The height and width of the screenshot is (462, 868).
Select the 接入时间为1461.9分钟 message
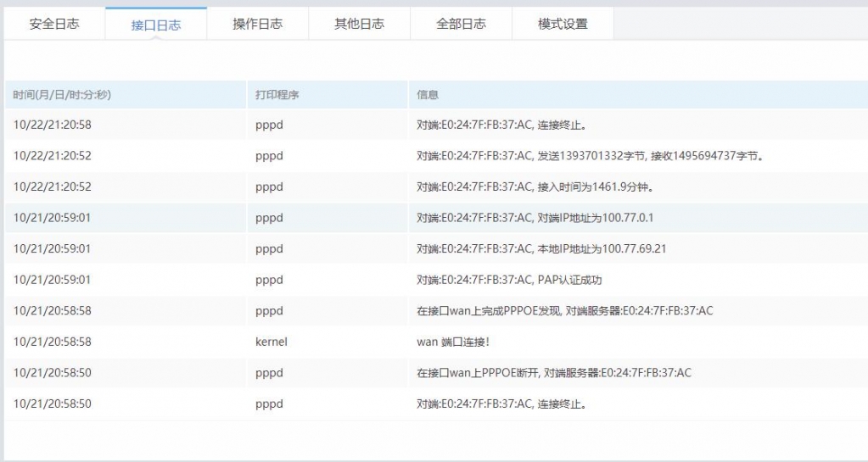click(x=535, y=186)
